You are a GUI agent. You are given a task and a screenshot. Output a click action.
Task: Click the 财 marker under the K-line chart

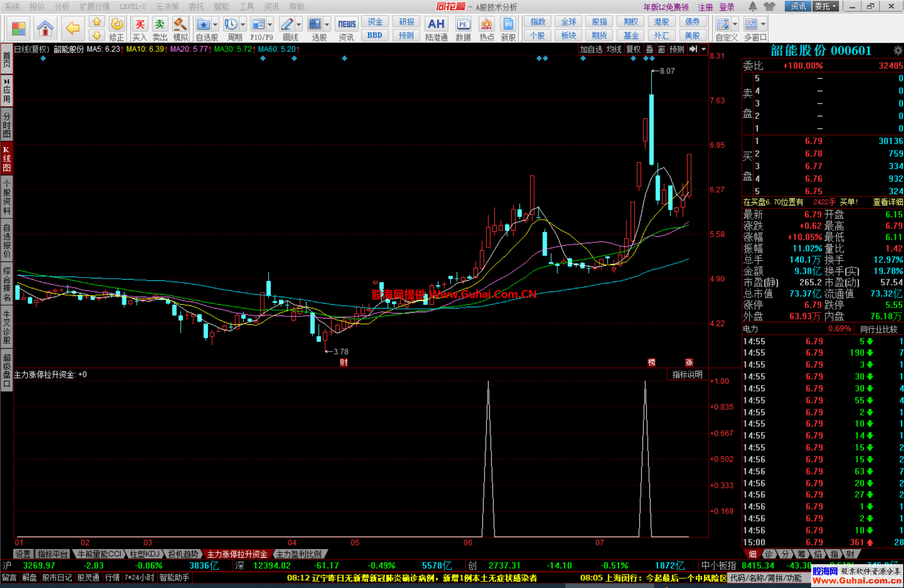(344, 362)
